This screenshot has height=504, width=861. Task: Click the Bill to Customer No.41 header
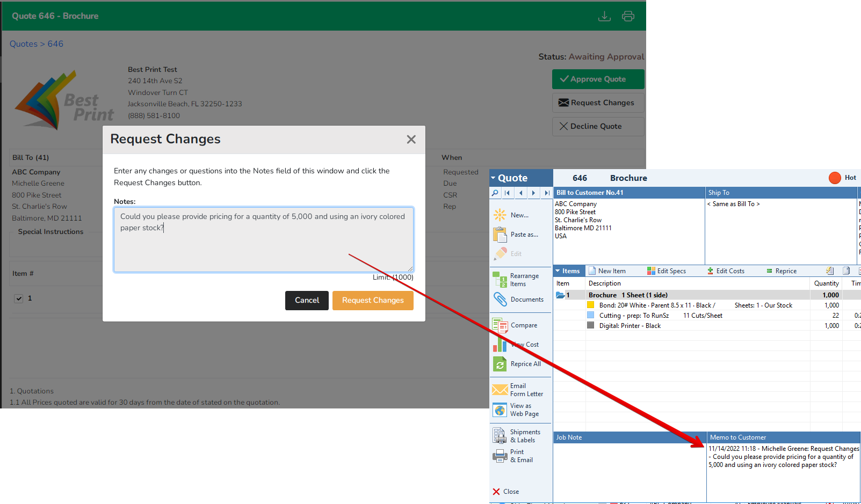pyautogui.click(x=629, y=193)
